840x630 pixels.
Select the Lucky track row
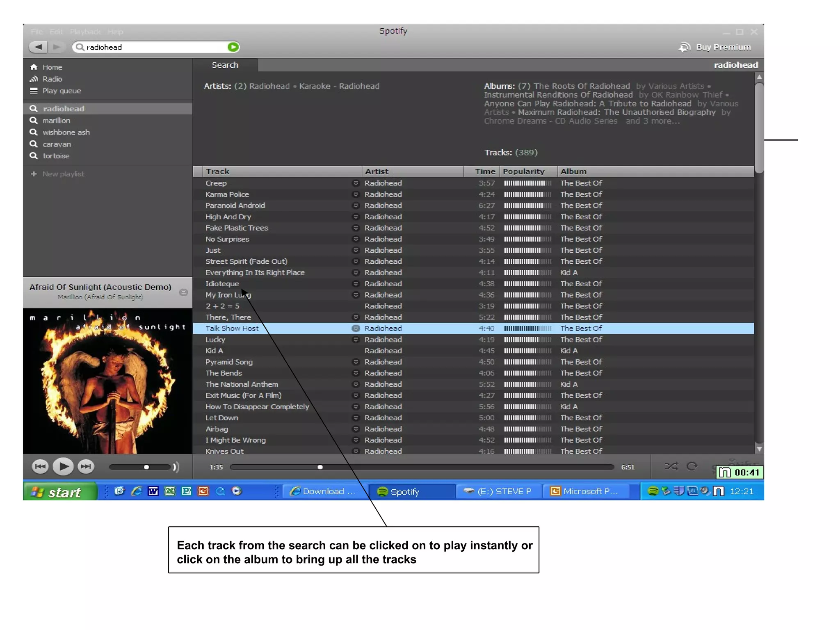click(x=473, y=340)
